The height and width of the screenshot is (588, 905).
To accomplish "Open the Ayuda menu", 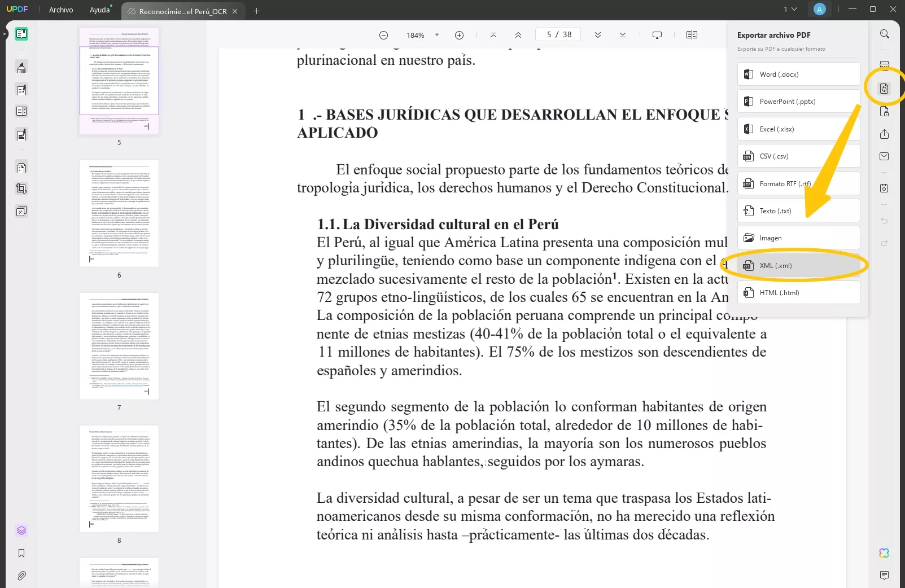I will tap(100, 10).
